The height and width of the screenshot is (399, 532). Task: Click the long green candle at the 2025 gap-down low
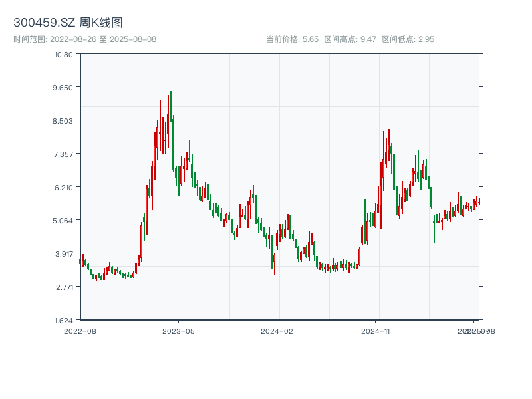click(434, 229)
